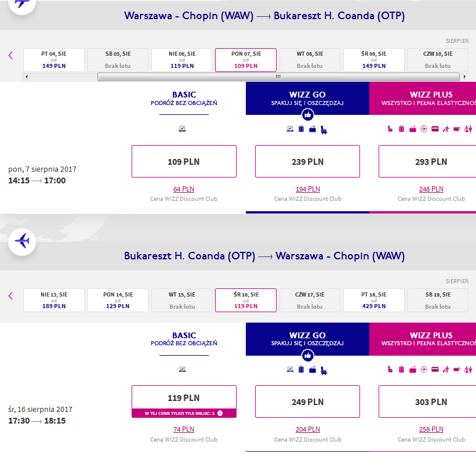Click the priority boarding walker icon, outbound WIZZ PLUS
The image size is (476, 452).
pyautogui.click(x=446, y=129)
